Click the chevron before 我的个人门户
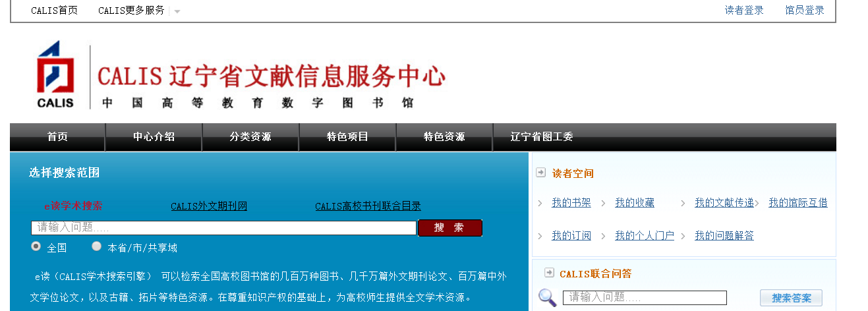 pos(604,236)
